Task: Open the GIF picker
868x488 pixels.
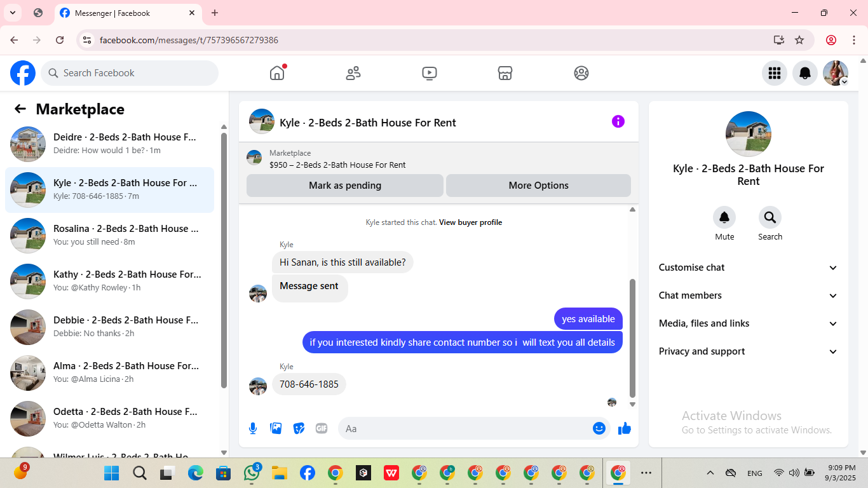Action: tap(322, 428)
